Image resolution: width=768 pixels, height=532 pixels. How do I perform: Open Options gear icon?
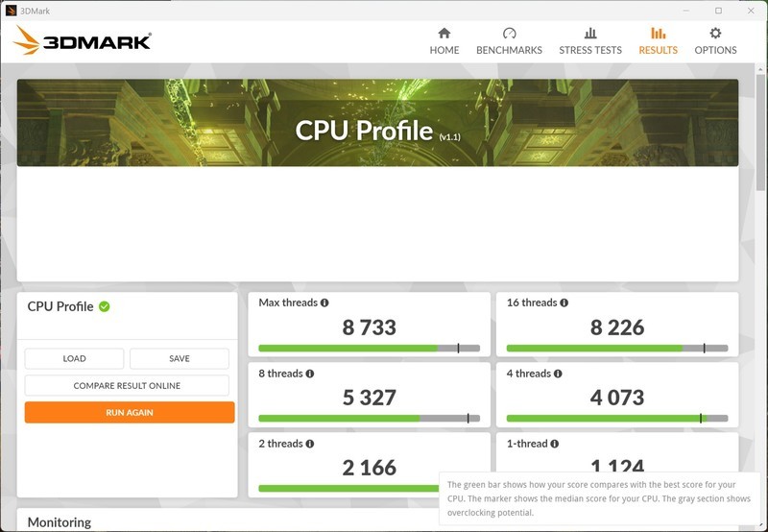tap(715, 34)
